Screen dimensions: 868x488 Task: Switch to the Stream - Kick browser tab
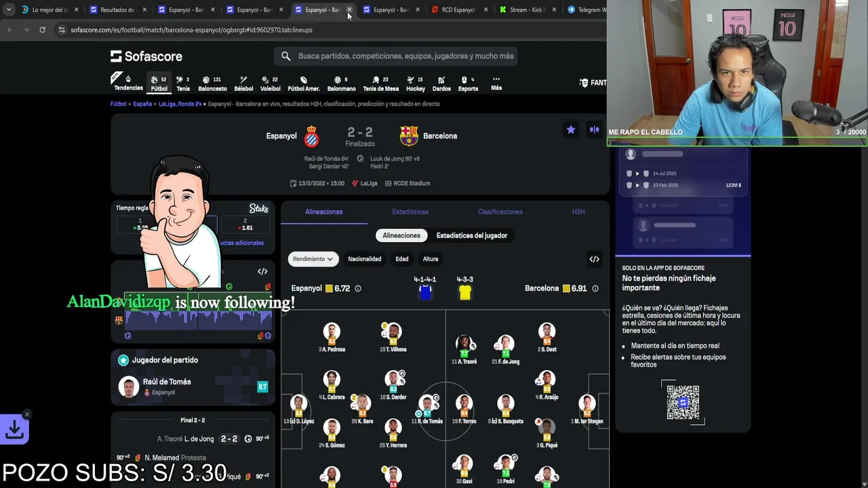click(x=527, y=9)
